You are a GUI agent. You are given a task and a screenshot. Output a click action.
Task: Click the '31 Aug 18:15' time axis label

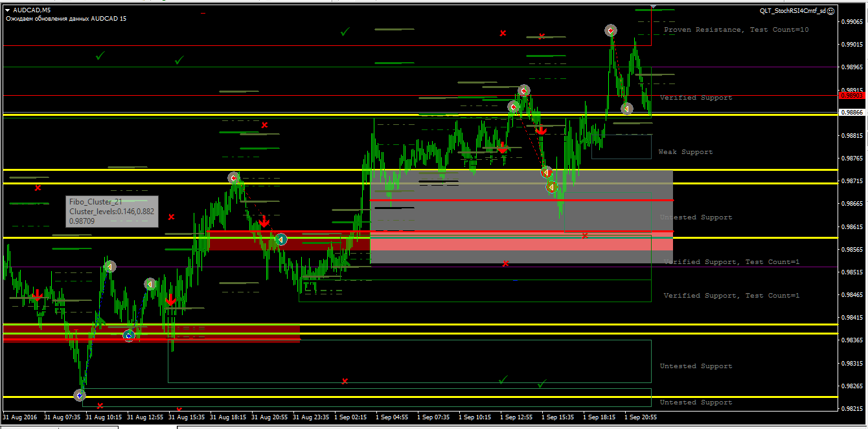point(229,417)
